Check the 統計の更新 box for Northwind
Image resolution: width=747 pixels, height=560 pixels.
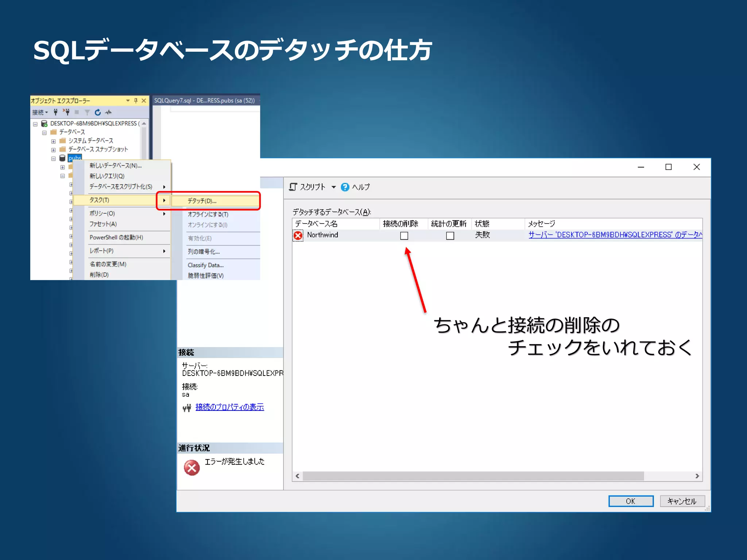click(450, 236)
